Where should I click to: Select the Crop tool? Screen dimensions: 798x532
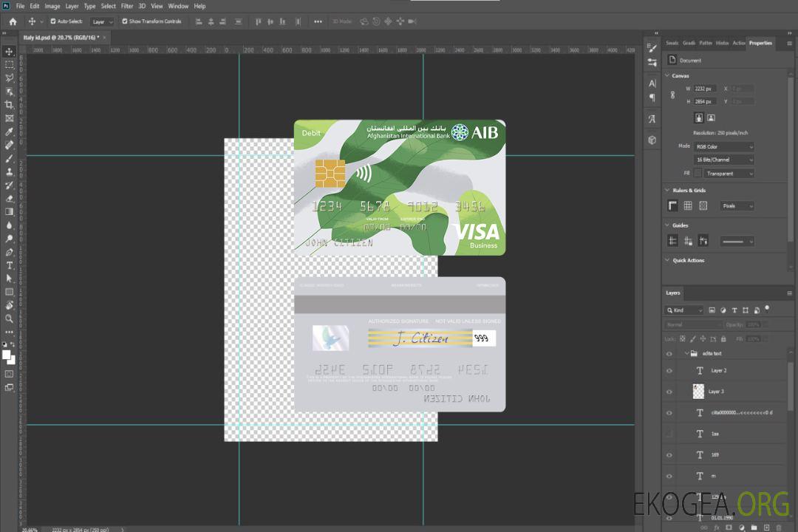10,105
